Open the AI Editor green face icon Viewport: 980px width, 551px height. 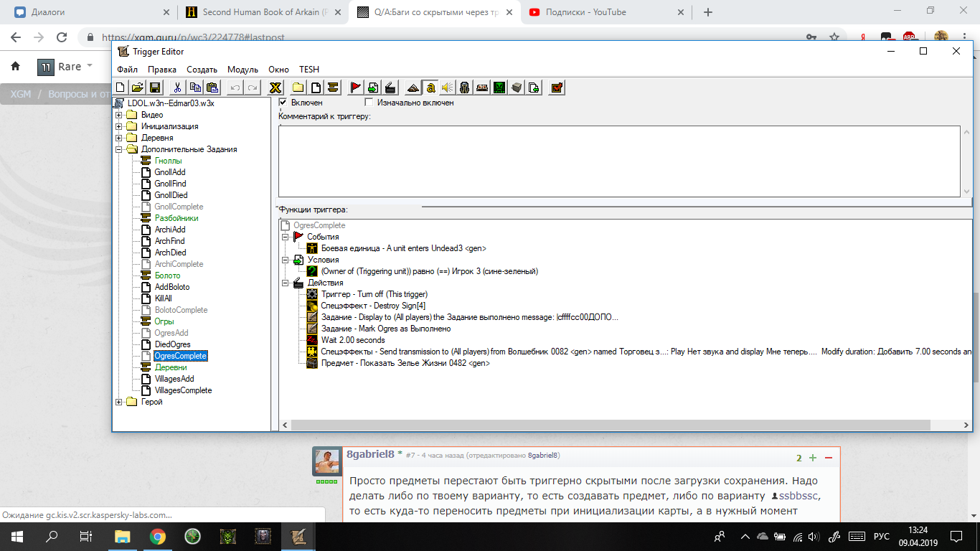(x=499, y=88)
